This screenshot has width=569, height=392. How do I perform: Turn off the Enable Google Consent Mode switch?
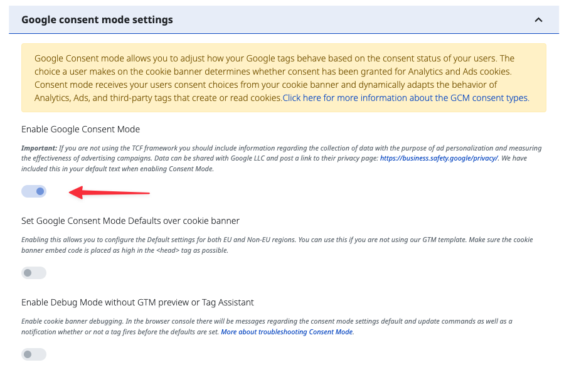click(x=34, y=191)
